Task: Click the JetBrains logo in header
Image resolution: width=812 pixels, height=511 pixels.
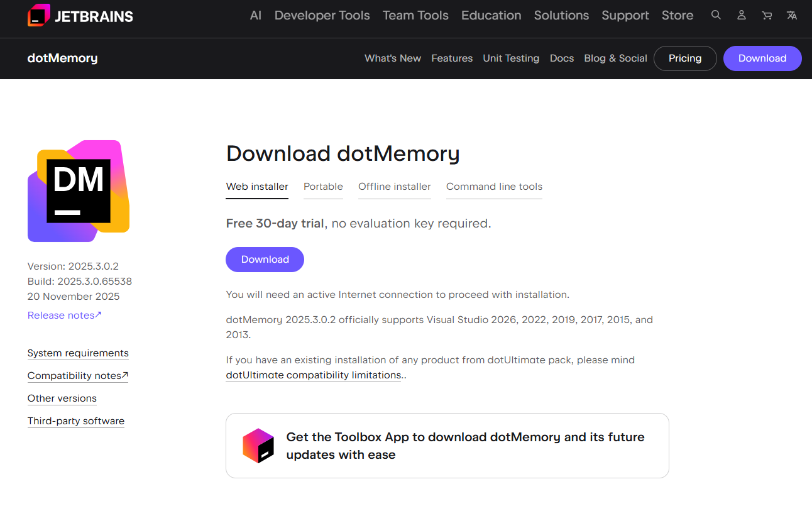Action: [x=80, y=16]
